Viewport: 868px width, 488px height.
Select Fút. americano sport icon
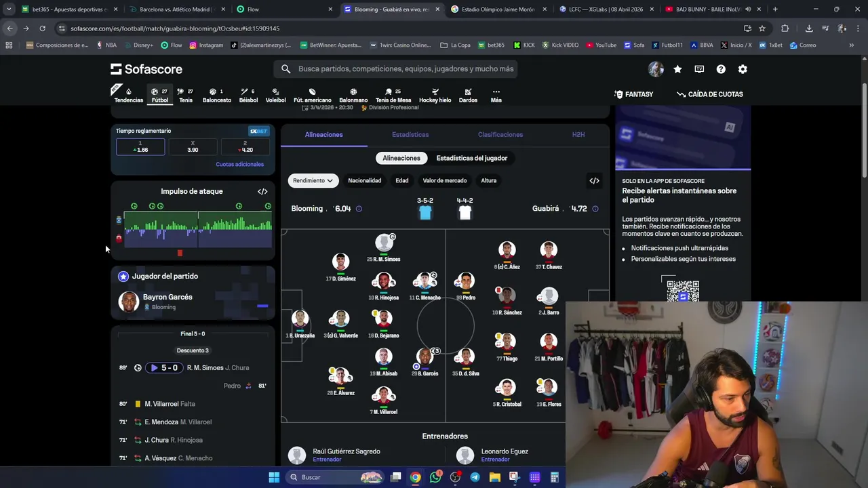[x=312, y=96]
